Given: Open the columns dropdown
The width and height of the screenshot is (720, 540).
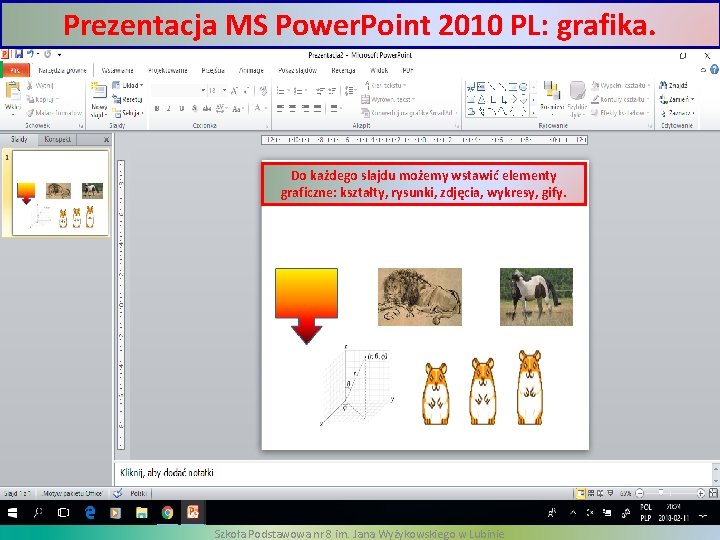Looking at the screenshot, I should (x=337, y=108).
